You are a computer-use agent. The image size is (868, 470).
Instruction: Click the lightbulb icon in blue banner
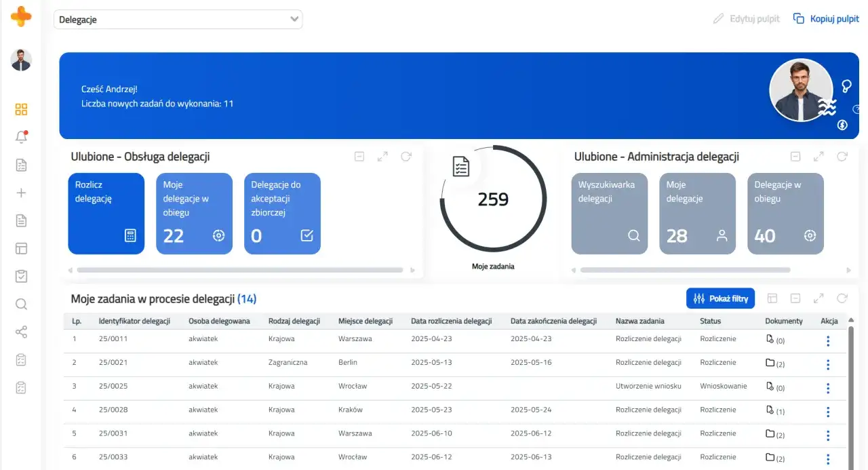click(846, 85)
